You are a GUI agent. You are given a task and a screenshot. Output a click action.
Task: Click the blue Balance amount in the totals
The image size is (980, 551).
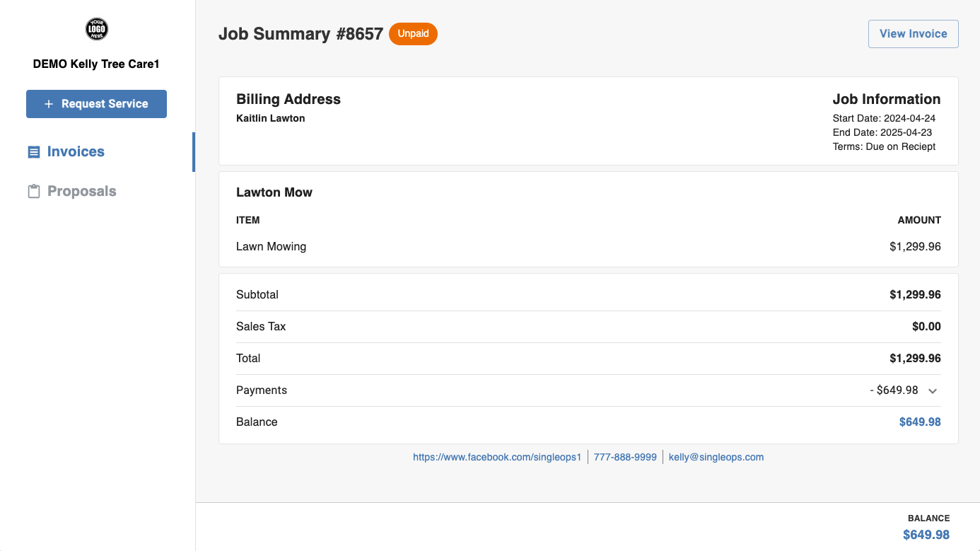click(919, 422)
